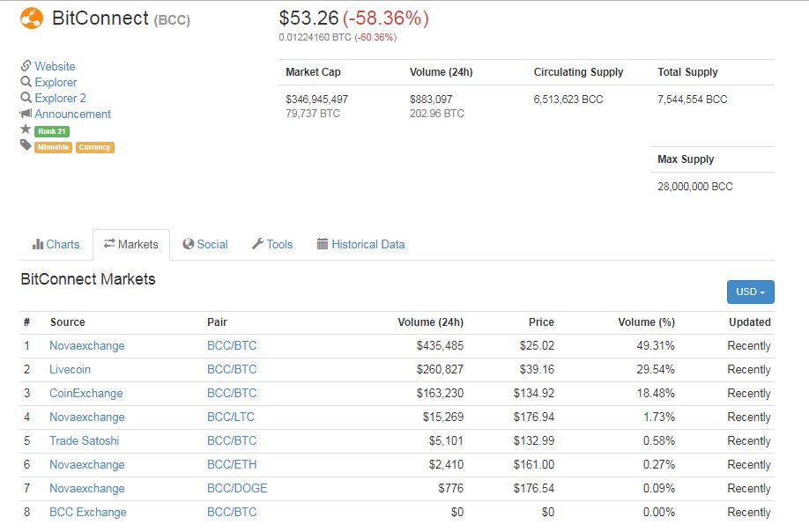Image resolution: width=809 pixels, height=532 pixels.
Task: Open the Livecoin source link
Action: pyautogui.click(x=70, y=369)
